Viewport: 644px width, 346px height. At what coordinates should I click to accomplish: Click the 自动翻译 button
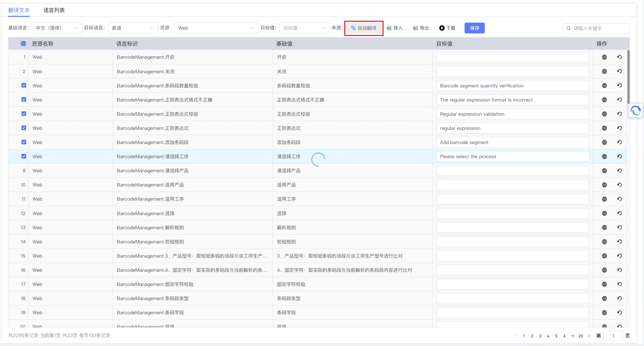[364, 28]
